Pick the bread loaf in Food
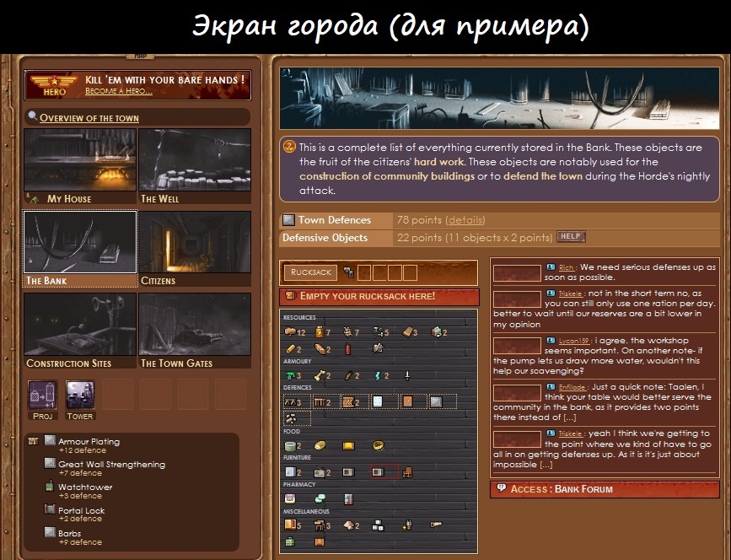The image size is (731, 560). coord(320,446)
